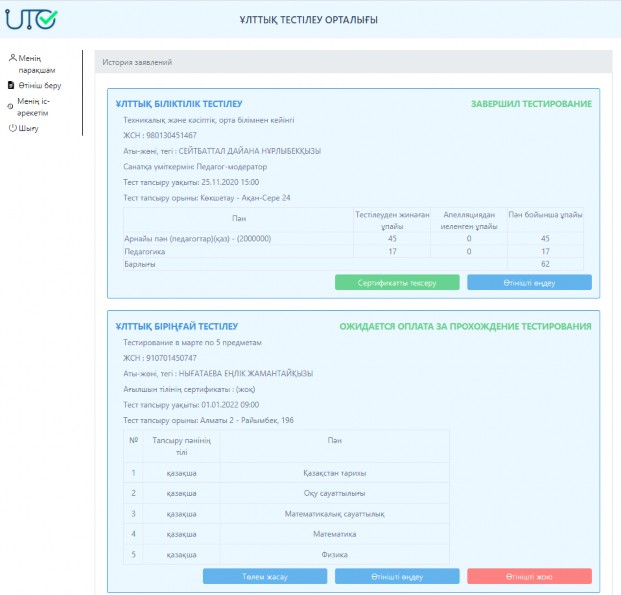The width and height of the screenshot is (621, 595).
Task: Click Өтінішті өңдеу in the second application card
Action: click(397, 576)
